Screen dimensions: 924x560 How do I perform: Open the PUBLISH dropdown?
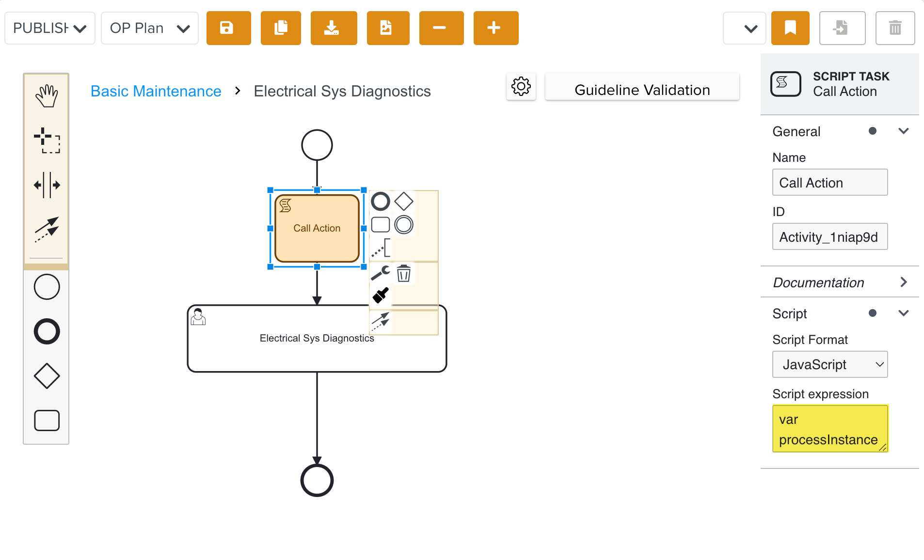50,28
